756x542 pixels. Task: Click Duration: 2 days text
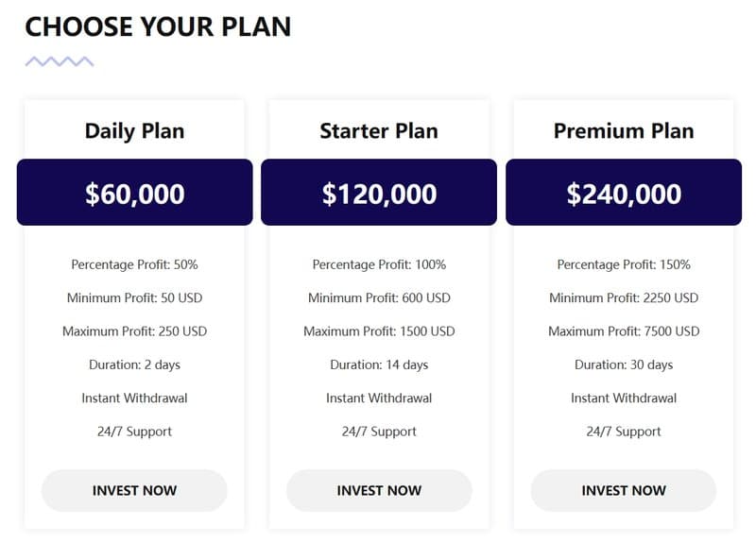(134, 364)
